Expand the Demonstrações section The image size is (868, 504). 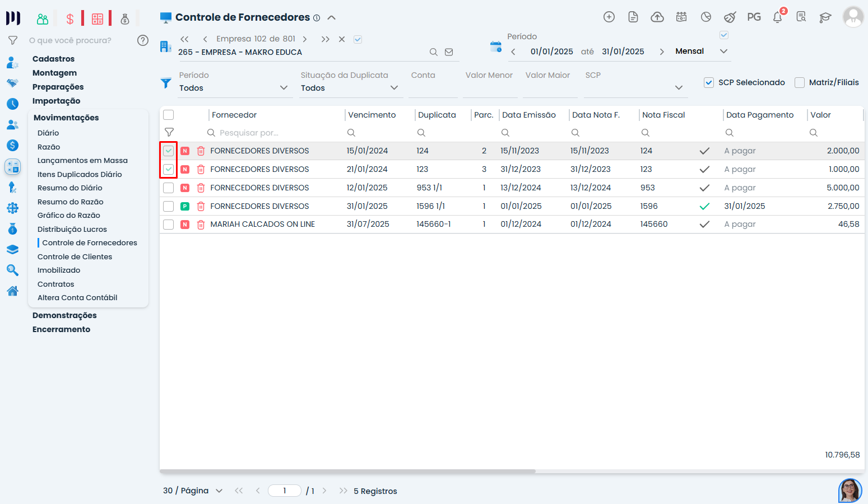[x=64, y=315]
